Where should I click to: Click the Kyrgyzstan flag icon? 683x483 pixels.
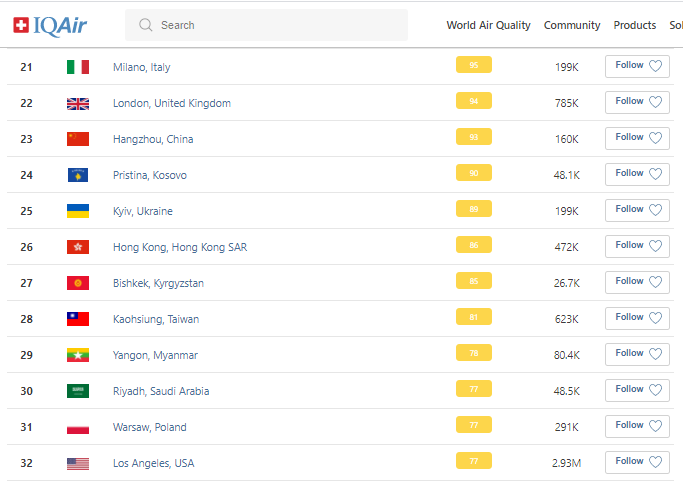(78, 283)
